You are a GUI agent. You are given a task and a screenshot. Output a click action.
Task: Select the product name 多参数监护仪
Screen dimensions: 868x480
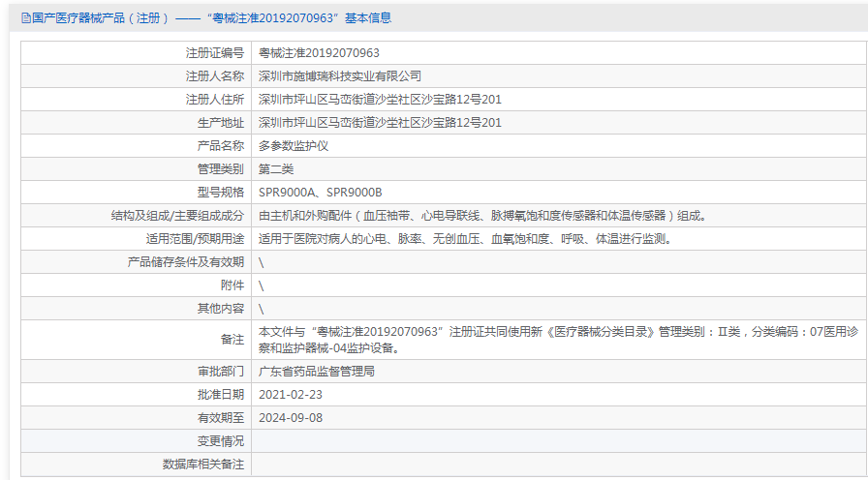[294, 145]
